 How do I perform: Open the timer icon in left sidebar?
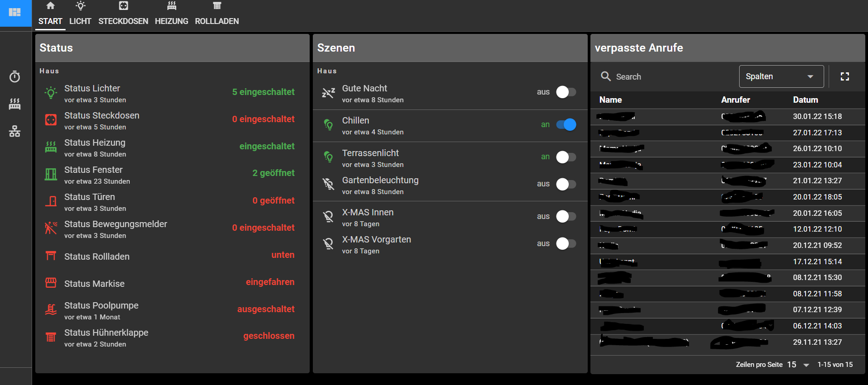tap(15, 76)
